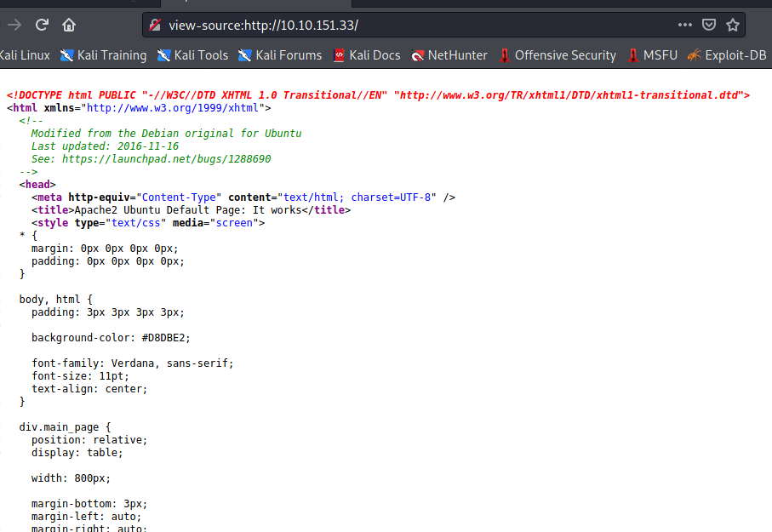This screenshot has width=772, height=532.
Task: Click the forward navigation arrow
Action: pyautogui.click(x=14, y=25)
